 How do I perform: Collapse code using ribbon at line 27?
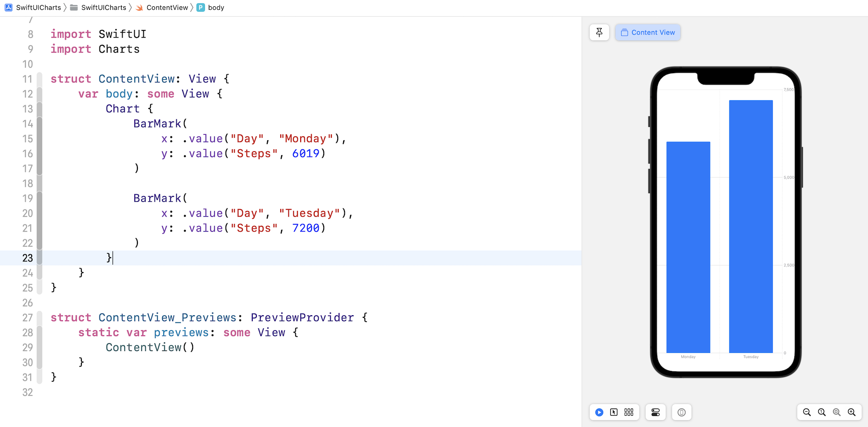39,318
